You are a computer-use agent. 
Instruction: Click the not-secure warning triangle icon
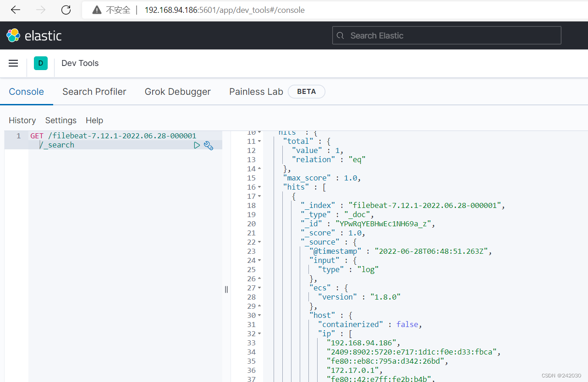coord(96,10)
